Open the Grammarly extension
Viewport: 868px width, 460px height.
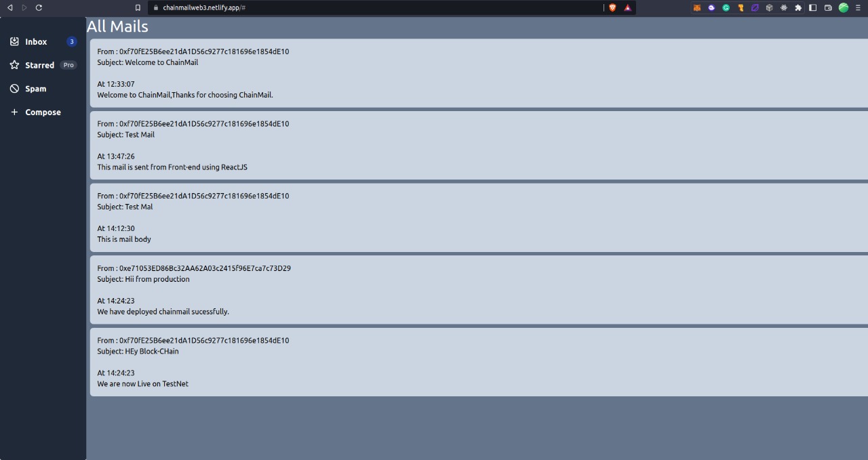[726, 7]
